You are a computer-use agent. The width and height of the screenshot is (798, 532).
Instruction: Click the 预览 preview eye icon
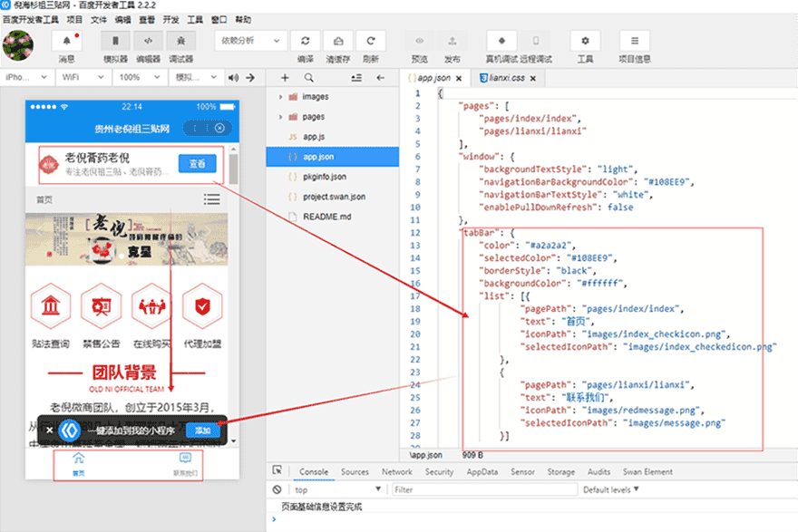click(419, 41)
